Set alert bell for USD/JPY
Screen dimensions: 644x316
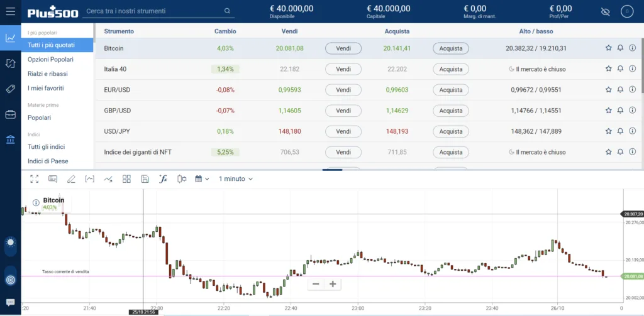pos(620,131)
